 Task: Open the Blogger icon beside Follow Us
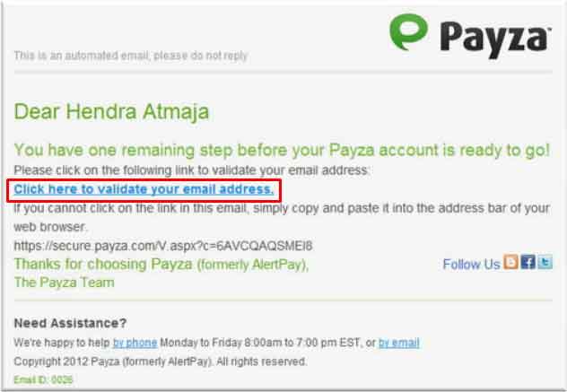(511, 262)
